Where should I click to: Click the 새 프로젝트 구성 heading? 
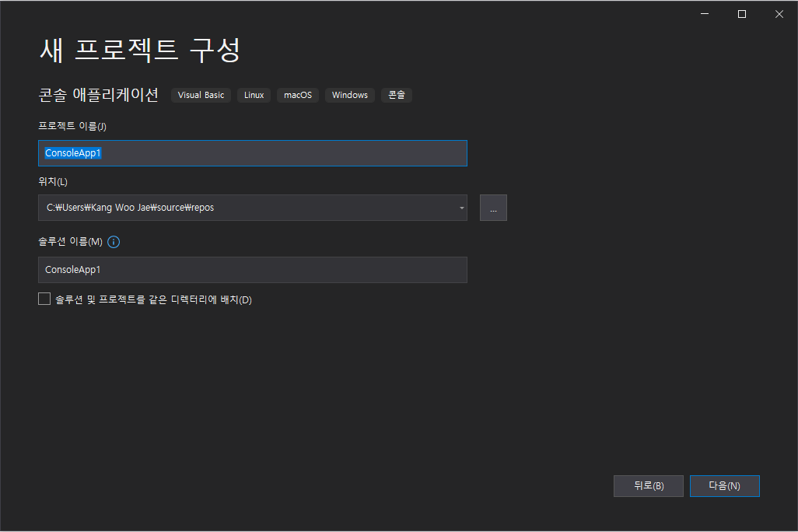point(140,50)
